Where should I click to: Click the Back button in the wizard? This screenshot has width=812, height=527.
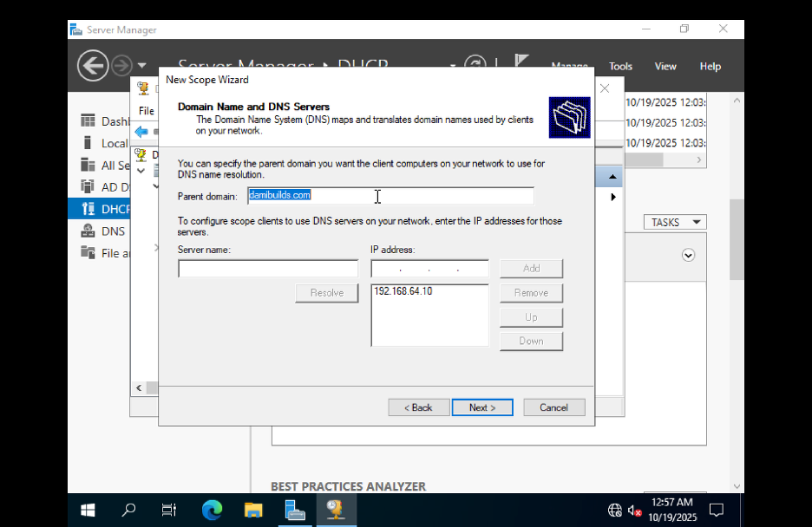click(418, 407)
